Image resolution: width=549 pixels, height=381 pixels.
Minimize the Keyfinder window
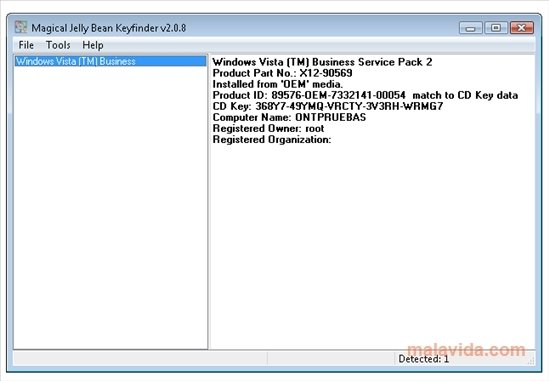pyautogui.click(x=471, y=28)
